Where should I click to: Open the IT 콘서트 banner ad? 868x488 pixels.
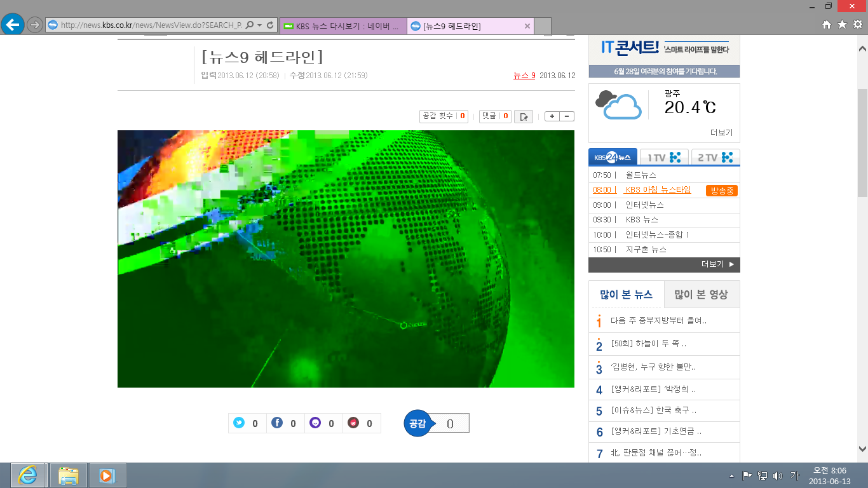664,57
